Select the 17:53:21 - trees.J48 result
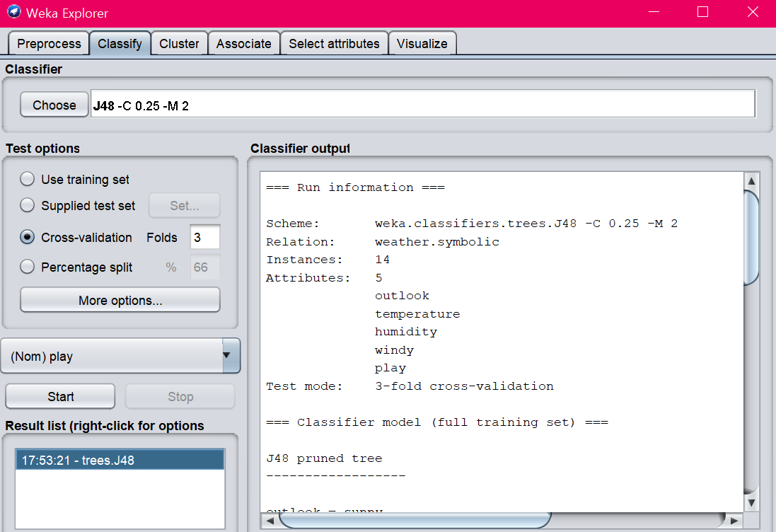This screenshot has width=776, height=532. 120,460
